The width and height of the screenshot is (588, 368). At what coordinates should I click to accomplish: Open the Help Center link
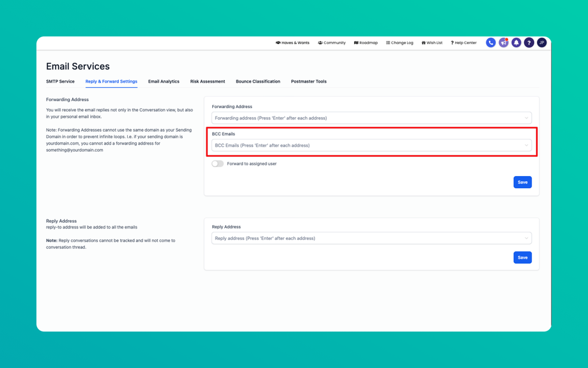pos(464,43)
